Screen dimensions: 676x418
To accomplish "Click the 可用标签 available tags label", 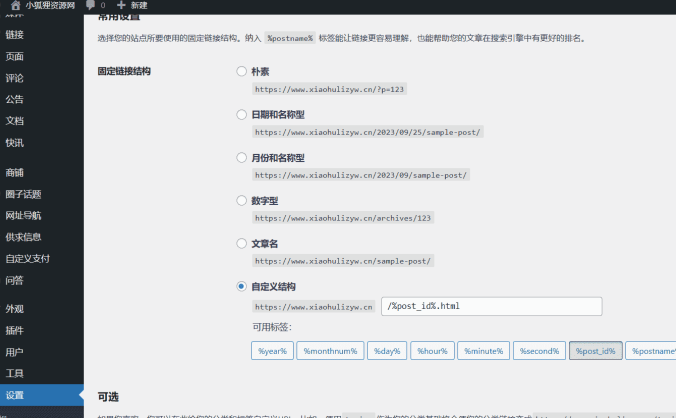I will (x=272, y=327).
